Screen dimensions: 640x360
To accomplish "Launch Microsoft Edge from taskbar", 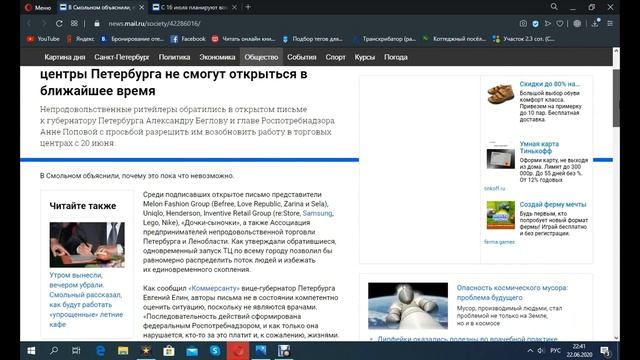I will pyautogui.click(x=100, y=351).
